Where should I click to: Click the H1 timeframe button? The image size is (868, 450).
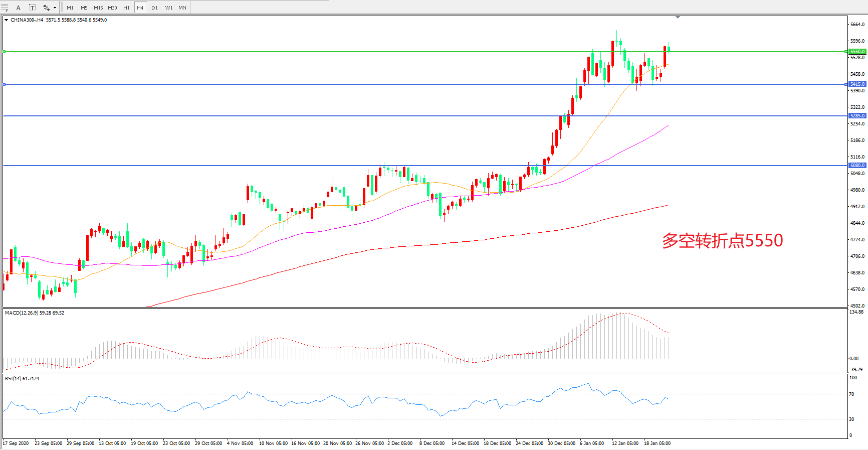[x=126, y=8]
